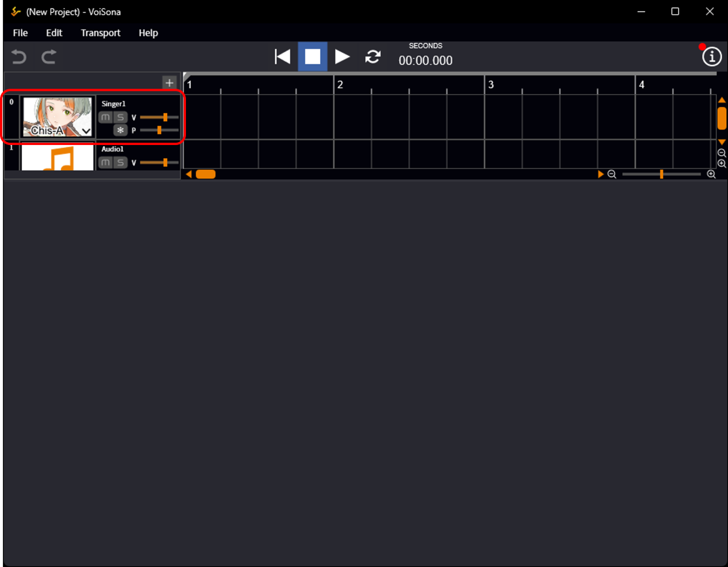Open the Help menu

pyautogui.click(x=148, y=33)
